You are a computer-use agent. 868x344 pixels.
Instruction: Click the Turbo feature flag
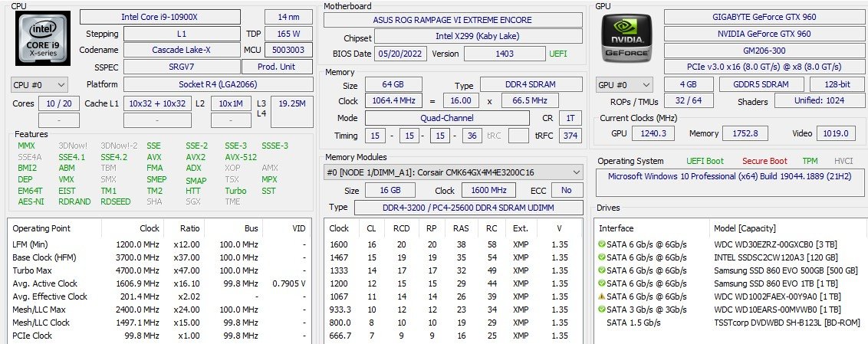(x=235, y=191)
